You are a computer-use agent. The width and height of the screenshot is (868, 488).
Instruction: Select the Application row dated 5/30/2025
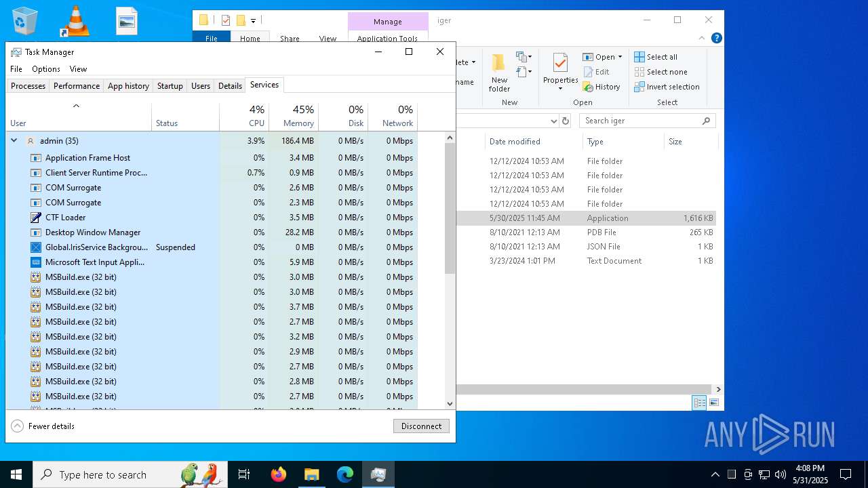586,218
